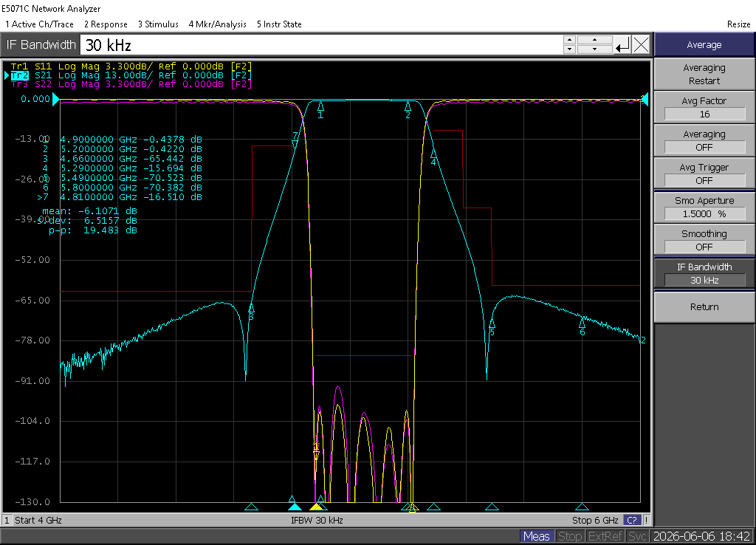This screenshot has height=545, width=756.
Task: Click Averaging Restart softkey
Action: point(704,75)
